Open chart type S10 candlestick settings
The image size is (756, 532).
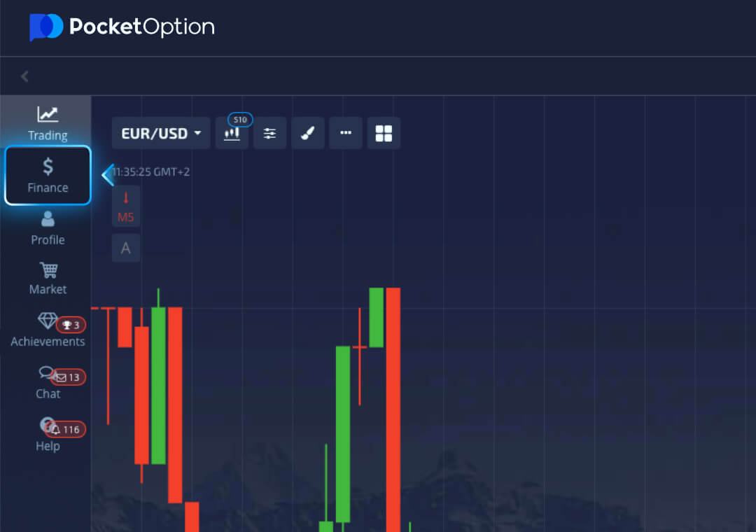pyautogui.click(x=232, y=133)
